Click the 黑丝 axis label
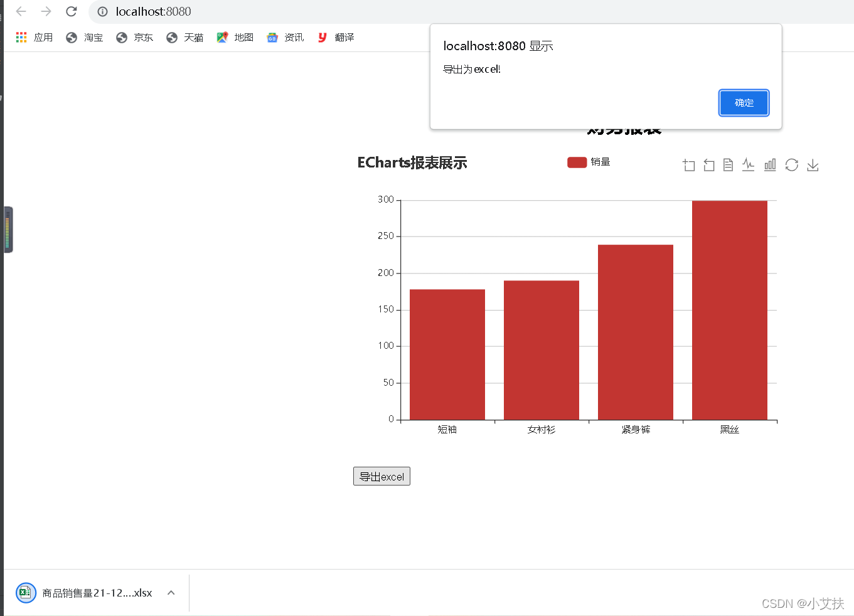Viewport: 854px width, 616px height. (730, 430)
